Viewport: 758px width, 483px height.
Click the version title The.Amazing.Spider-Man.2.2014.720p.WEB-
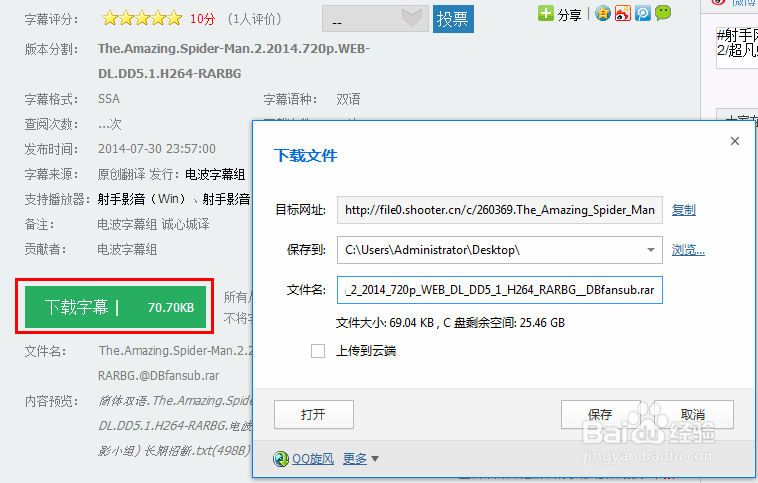(233, 49)
